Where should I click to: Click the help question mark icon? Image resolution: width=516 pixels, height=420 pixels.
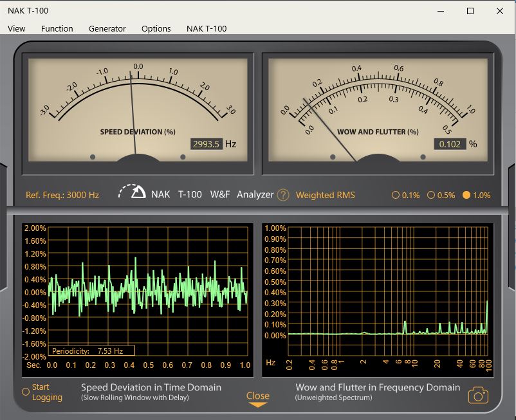(x=282, y=195)
